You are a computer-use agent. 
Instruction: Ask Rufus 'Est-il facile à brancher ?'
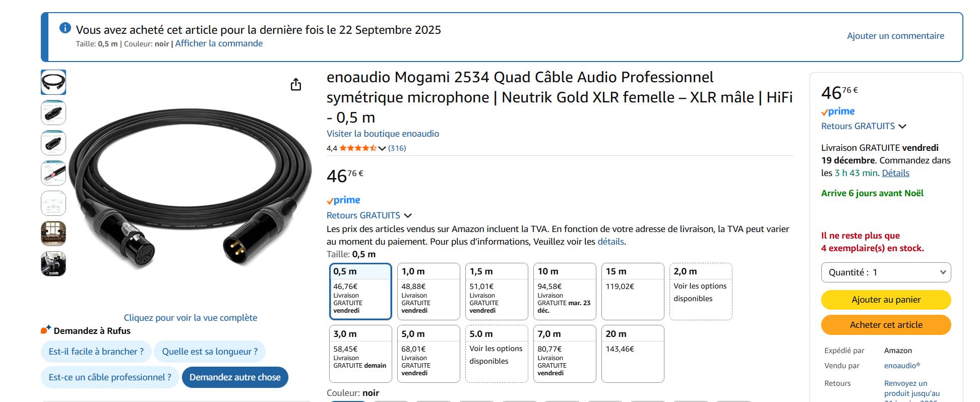pos(96,352)
